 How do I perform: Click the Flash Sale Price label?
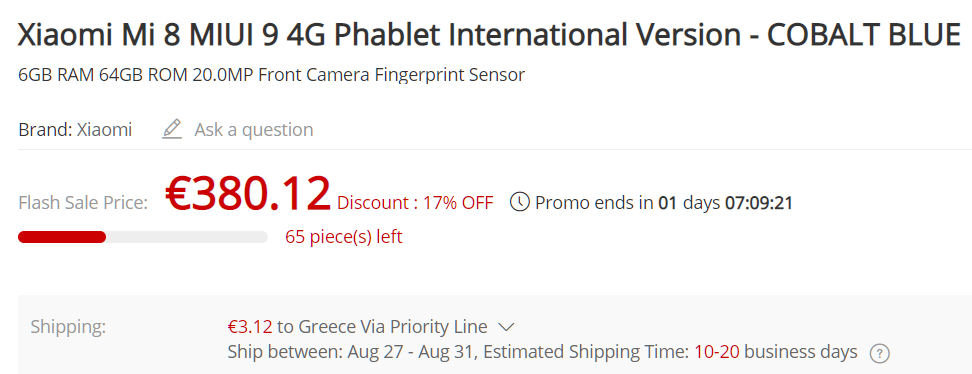click(83, 203)
